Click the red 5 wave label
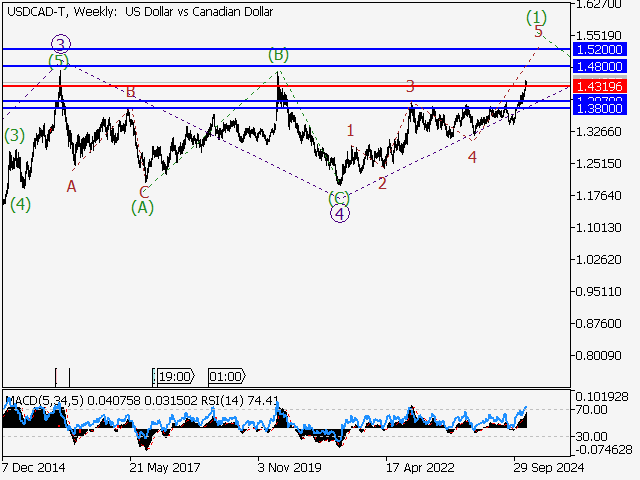640x480 pixels. tap(538, 32)
